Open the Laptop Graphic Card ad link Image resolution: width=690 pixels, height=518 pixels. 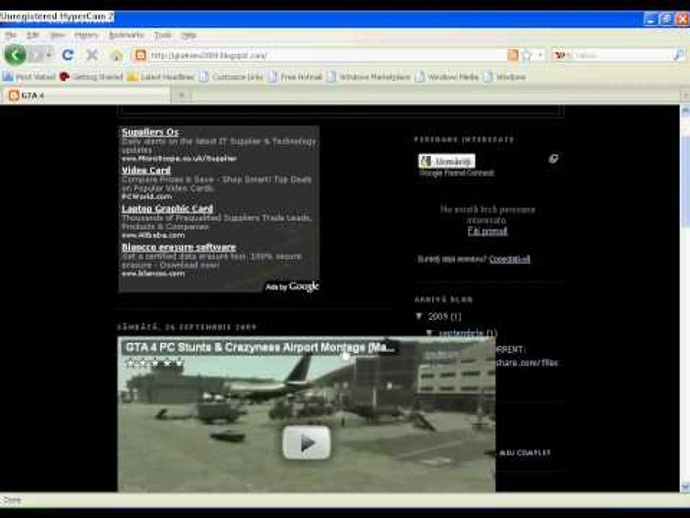coord(167,209)
